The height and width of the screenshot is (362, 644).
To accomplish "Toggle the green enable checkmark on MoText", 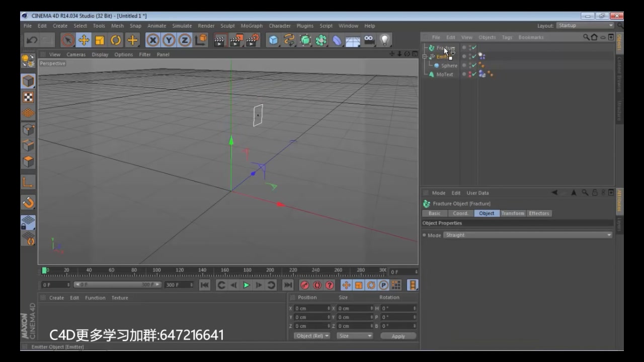I will 474,74.
